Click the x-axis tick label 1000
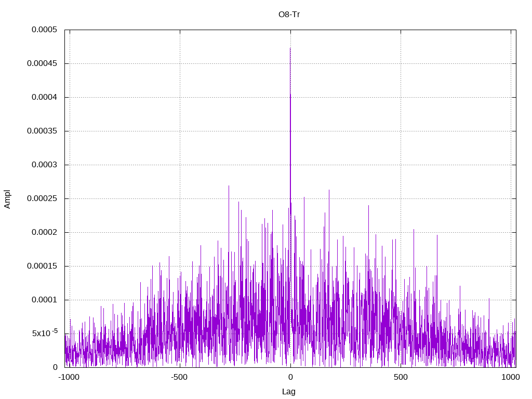This screenshot has width=532, height=399. 511,377
